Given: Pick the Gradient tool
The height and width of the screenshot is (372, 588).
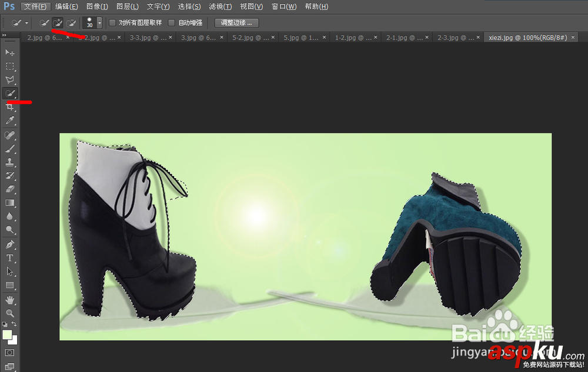Looking at the screenshot, I should [9, 203].
